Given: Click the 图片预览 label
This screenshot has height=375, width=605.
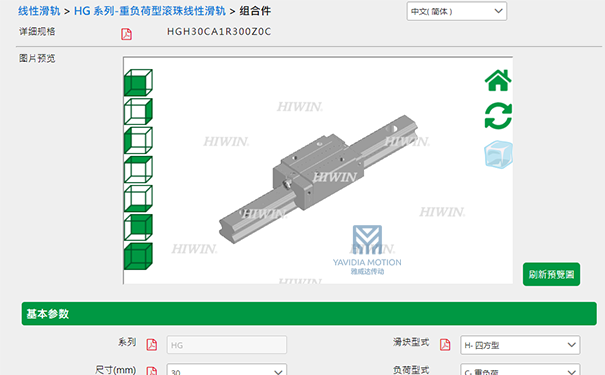Looking at the screenshot, I should pyautogui.click(x=37, y=58).
